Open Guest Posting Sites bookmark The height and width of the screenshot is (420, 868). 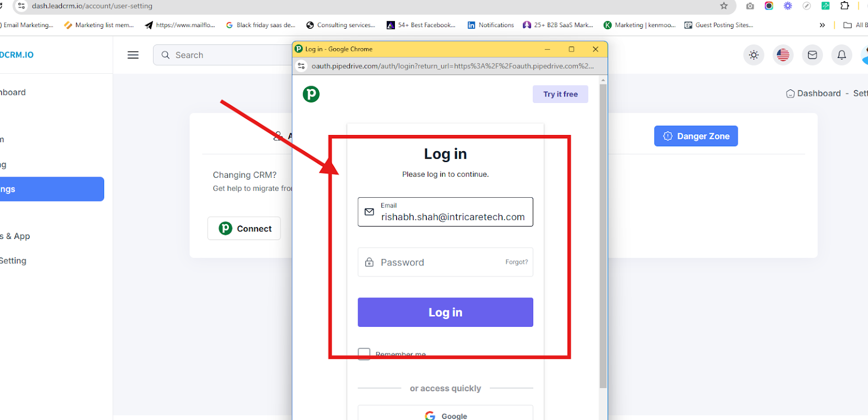(x=719, y=25)
